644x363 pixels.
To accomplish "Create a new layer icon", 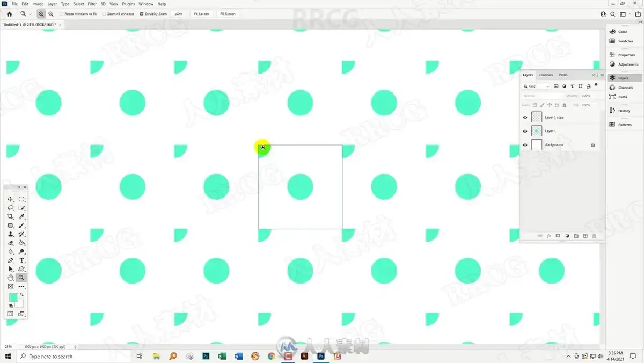I will 586,236.
